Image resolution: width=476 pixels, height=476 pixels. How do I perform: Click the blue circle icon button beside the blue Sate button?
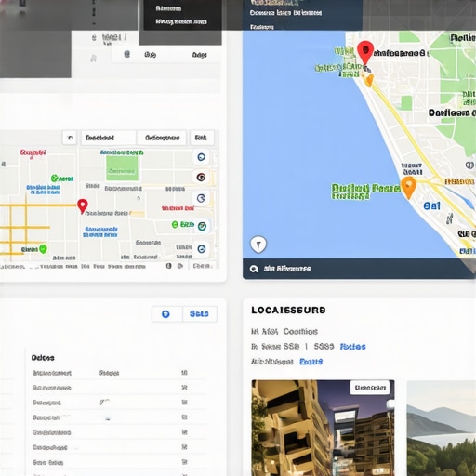point(166,314)
